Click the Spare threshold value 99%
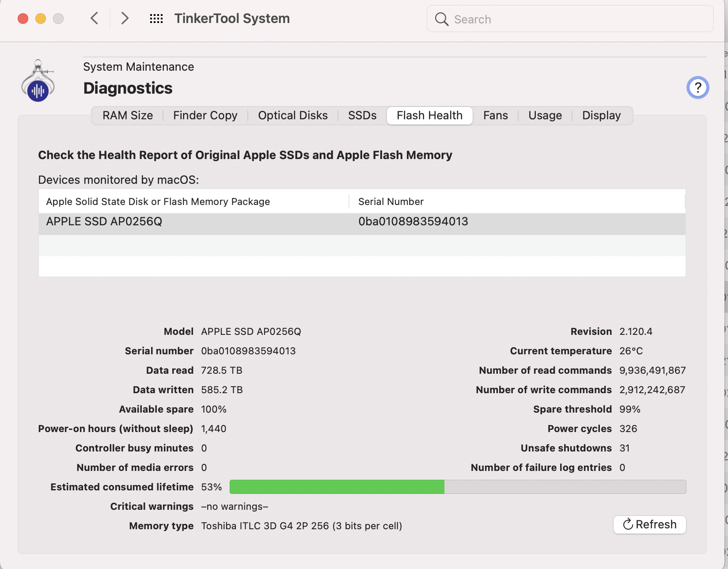728x569 pixels. [630, 409]
